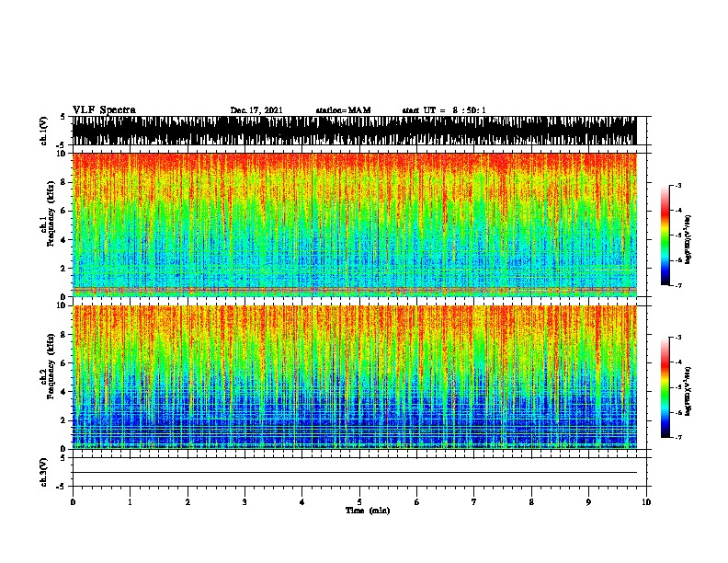Image resolution: width=728 pixels, height=563 pixels.
Task: Click the time axis tick label "4"
Action: click(x=302, y=502)
